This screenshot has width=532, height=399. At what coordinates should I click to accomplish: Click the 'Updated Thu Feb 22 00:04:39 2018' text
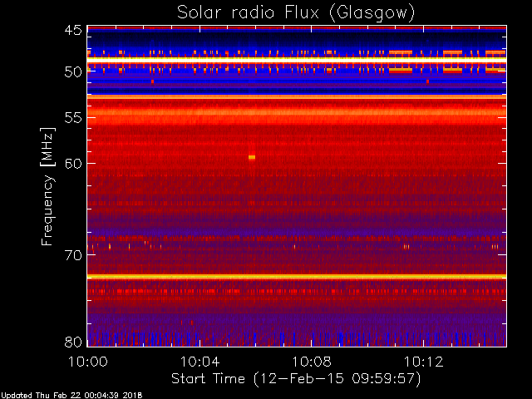click(x=71, y=396)
